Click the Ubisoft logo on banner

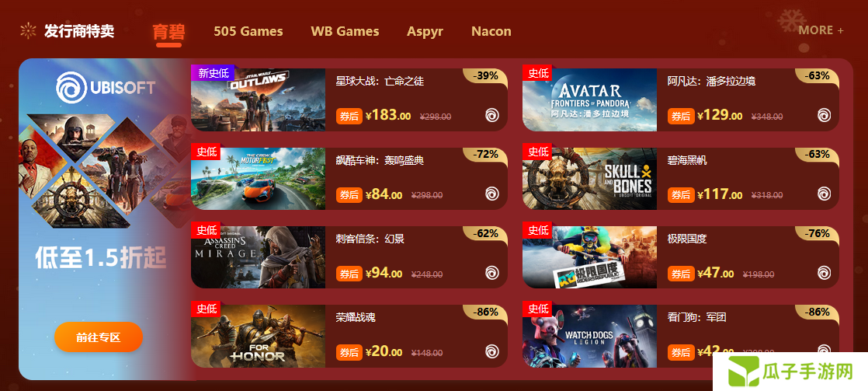(106, 88)
